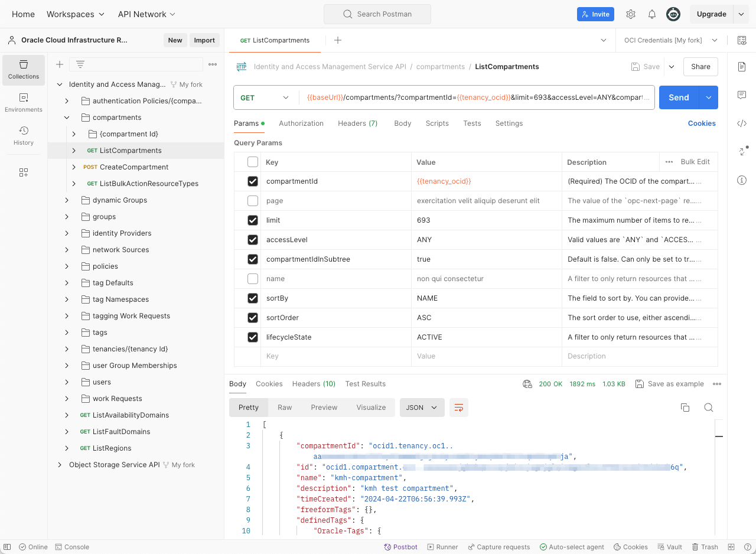Expand the Object Storage Service API collection
756x554 pixels.
point(60,465)
